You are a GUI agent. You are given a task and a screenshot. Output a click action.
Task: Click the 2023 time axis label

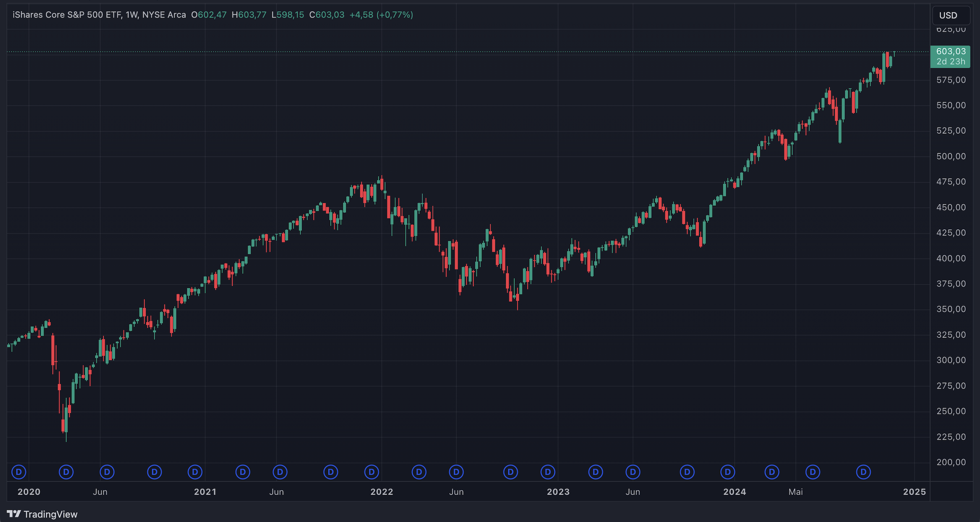tap(558, 492)
